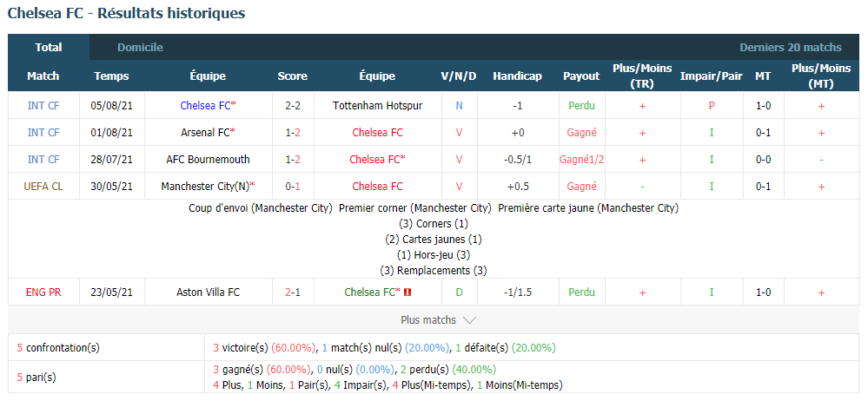
Task: Click the UEFA CL competition label
Action: pos(43,187)
